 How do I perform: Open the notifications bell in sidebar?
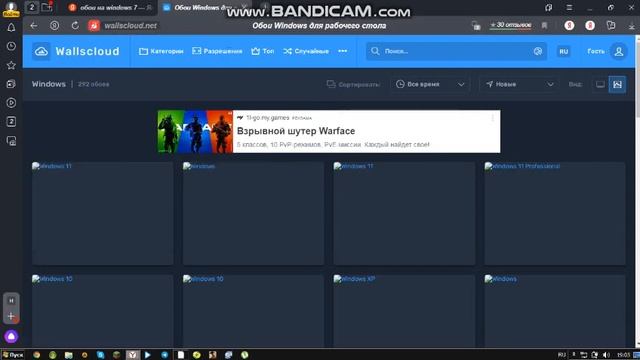(11, 27)
